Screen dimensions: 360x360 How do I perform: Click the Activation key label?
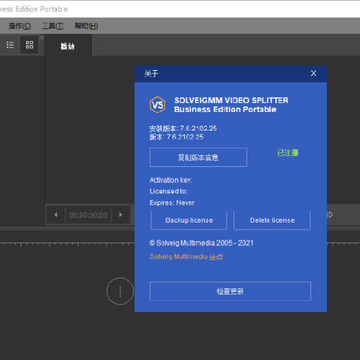click(x=171, y=180)
